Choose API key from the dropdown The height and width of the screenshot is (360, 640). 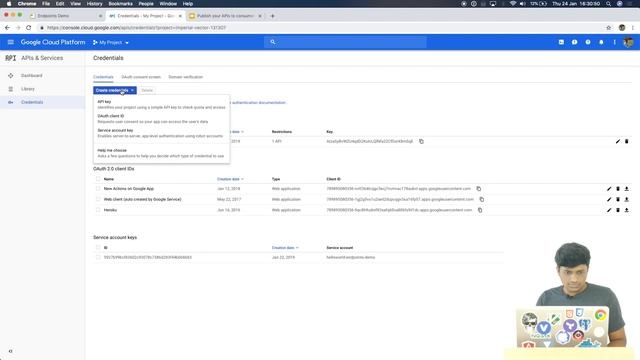(161, 104)
